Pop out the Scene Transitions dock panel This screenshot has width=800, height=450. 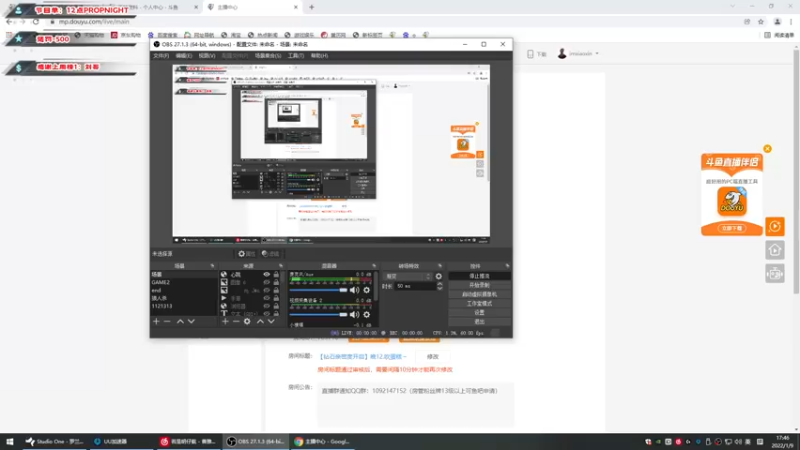(440, 266)
